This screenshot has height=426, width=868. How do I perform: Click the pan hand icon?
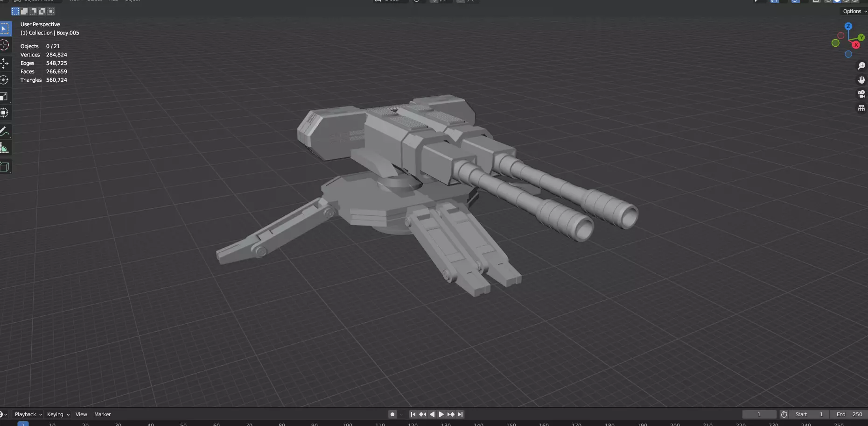point(861,80)
